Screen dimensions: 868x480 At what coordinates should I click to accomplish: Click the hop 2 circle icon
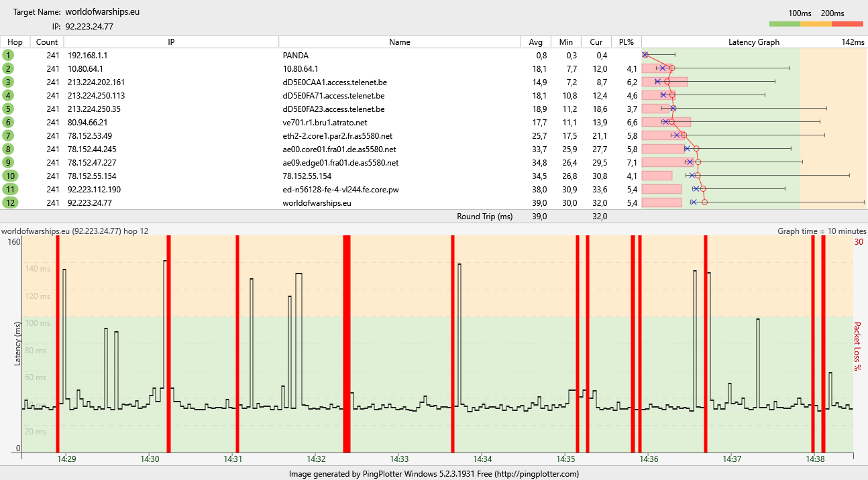point(9,69)
